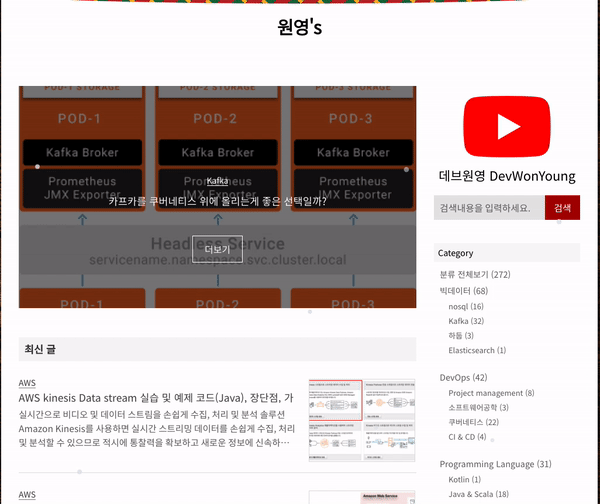The height and width of the screenshot is (504, 600).
Task: Open the featured post title about 카프카 쿠버네티스
Action: coord(217,201)
